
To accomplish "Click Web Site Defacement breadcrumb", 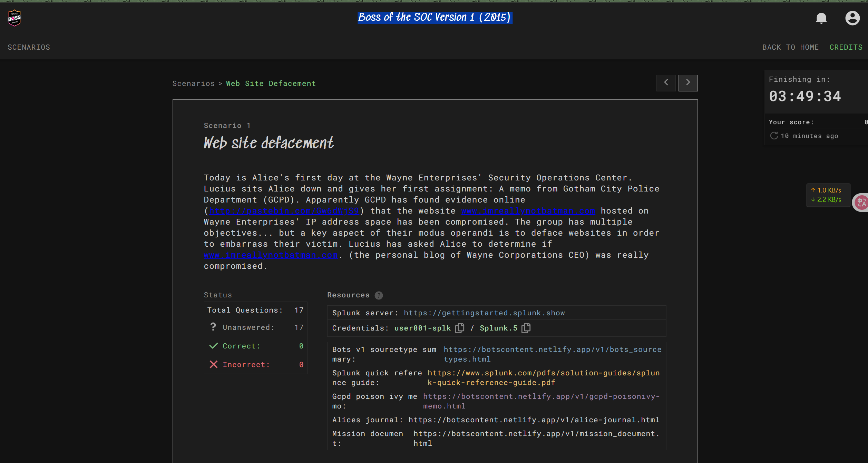I will click(x=271, y=83).
